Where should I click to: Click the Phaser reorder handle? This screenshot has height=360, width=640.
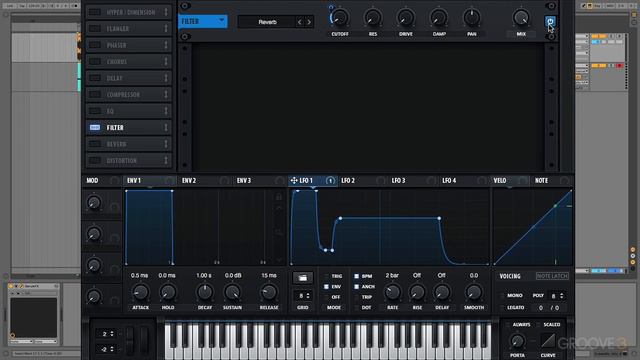(x=166, y=45)
